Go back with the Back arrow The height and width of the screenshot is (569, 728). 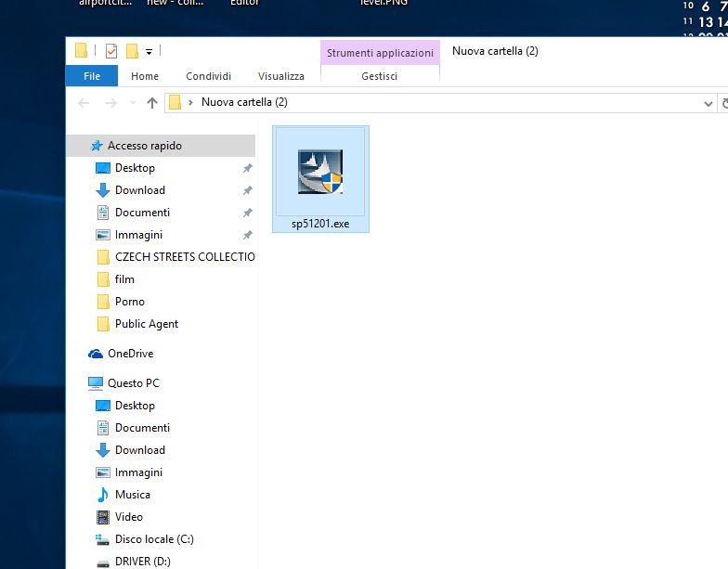point(84,102)
